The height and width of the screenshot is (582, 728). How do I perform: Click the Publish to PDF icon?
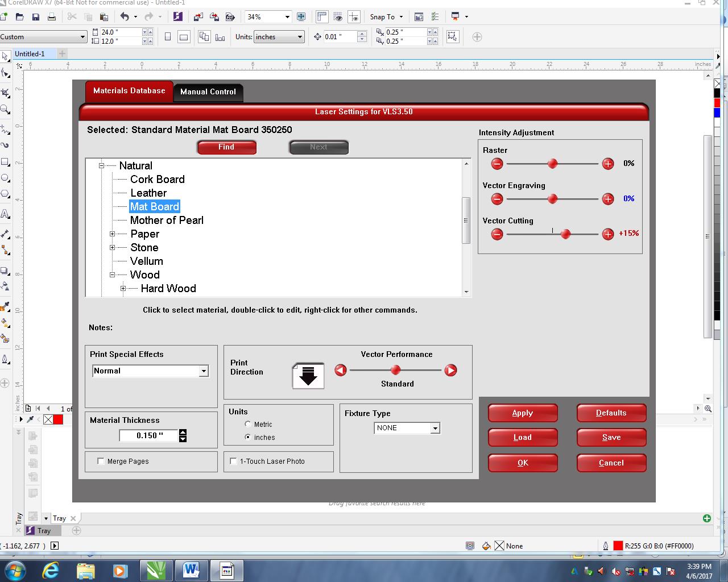pyautogui.click(x=230, y=17)
